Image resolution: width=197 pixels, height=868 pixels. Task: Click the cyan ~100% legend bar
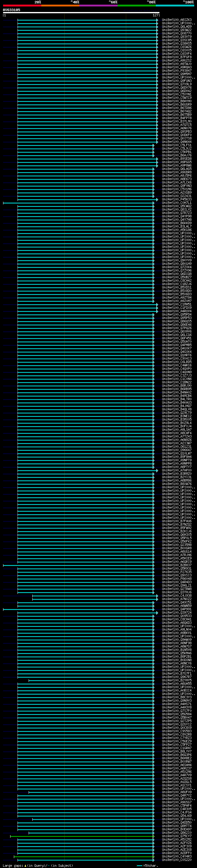coord(175,6)
